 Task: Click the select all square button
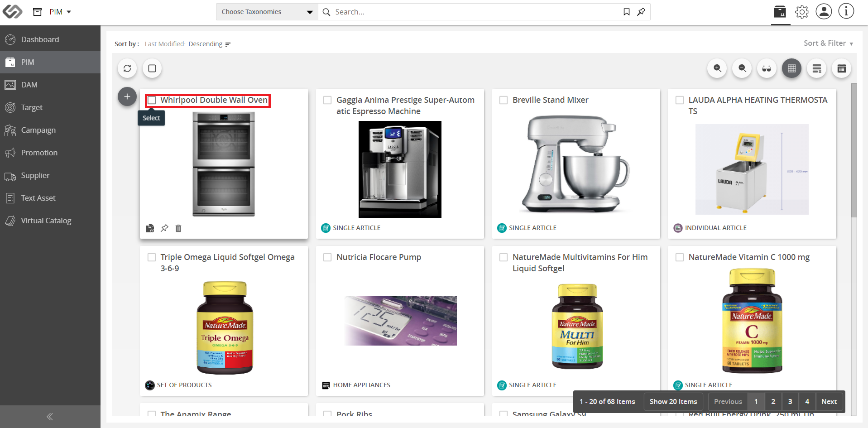[x=152, y=68]
